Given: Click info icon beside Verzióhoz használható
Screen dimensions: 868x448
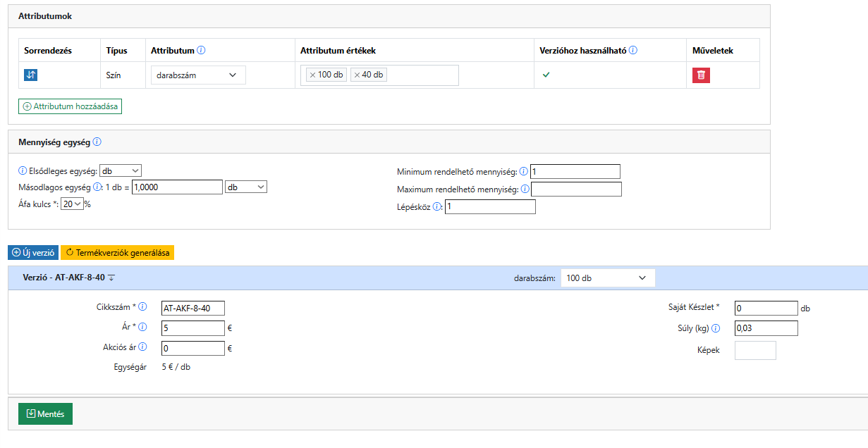Looking at the screenshot, I should pos(633,51).
